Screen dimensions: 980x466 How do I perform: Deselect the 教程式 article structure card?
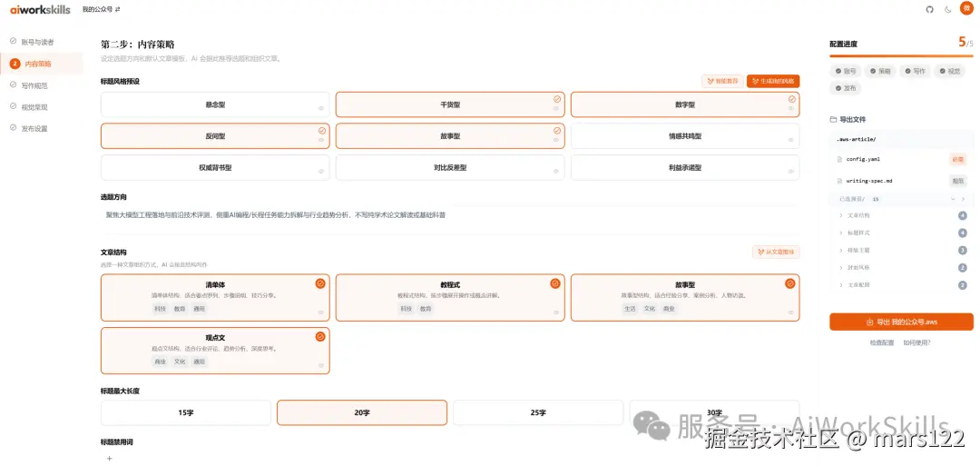click(450, 298)
